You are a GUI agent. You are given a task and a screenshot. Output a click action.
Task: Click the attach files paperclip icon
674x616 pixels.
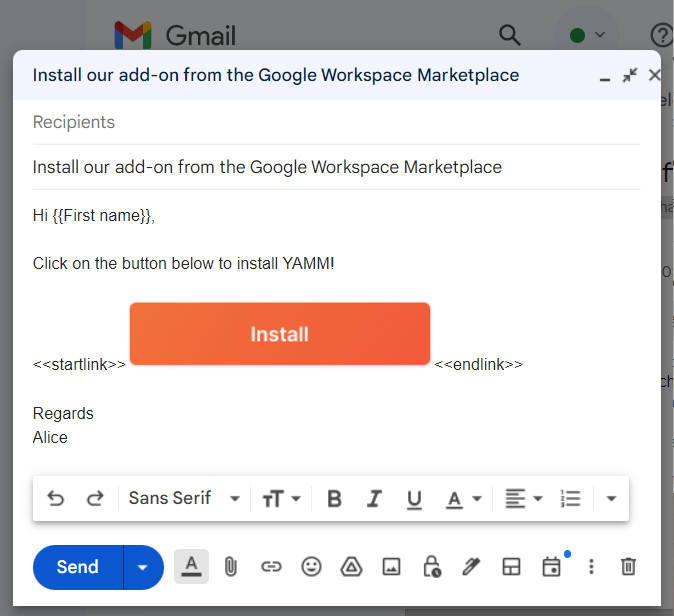230,567
